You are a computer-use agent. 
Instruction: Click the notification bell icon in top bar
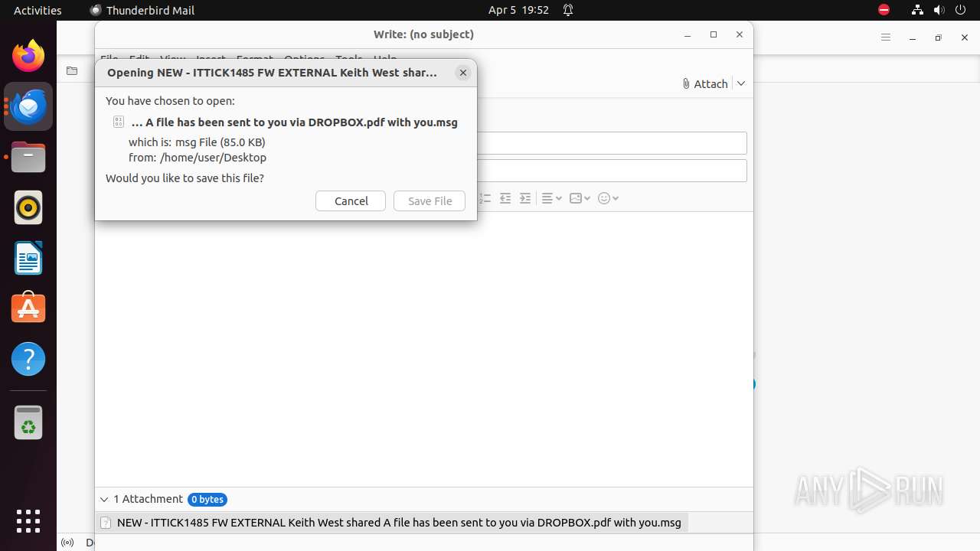click(x=568, y=10)
